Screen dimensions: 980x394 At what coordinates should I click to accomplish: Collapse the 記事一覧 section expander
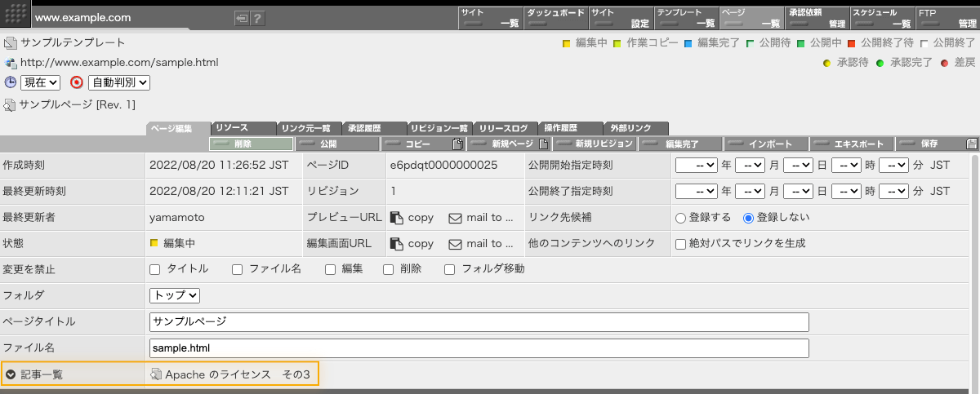point(11,374)
